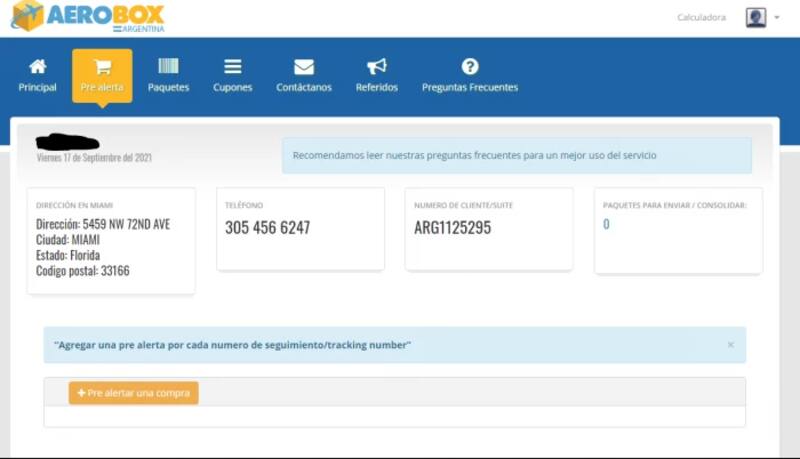800x459 pixels.
Task: Click the Paquetes para enviar count
Action: (x=606, y=224)
